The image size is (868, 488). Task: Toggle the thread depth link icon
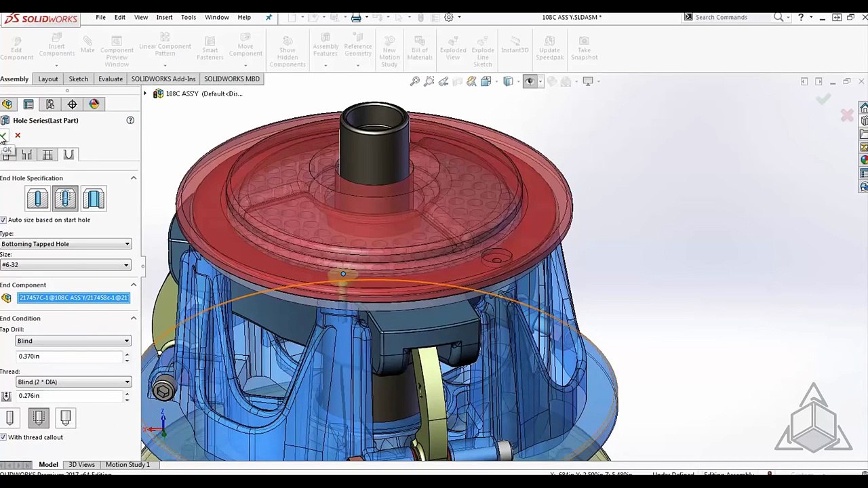pos(6,396)
